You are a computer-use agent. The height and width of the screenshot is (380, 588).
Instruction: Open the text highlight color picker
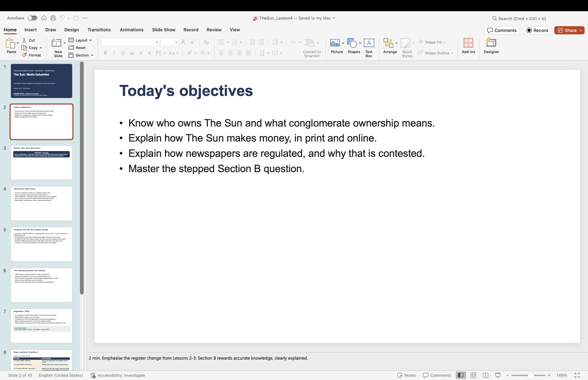[190, 53]
